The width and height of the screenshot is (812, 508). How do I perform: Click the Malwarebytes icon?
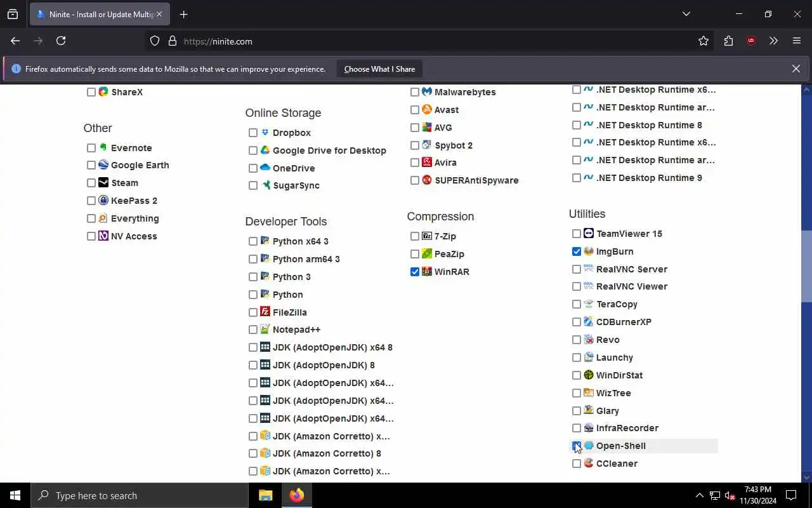tap(427, 92)
